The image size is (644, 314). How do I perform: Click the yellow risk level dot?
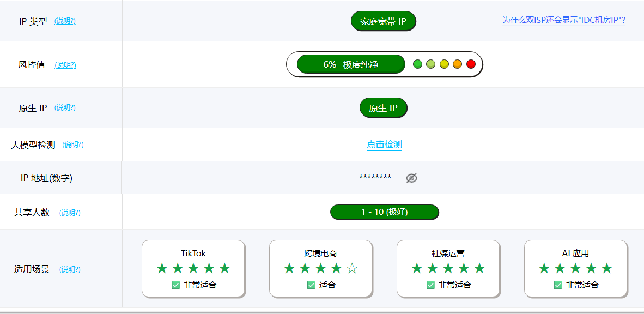coord(444,64)
